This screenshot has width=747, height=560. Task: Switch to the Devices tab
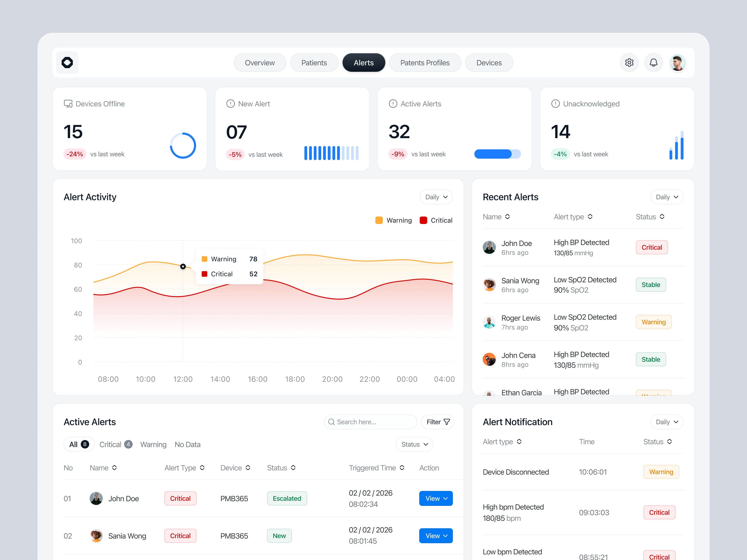pyautogui.click(x=489, y=63)
